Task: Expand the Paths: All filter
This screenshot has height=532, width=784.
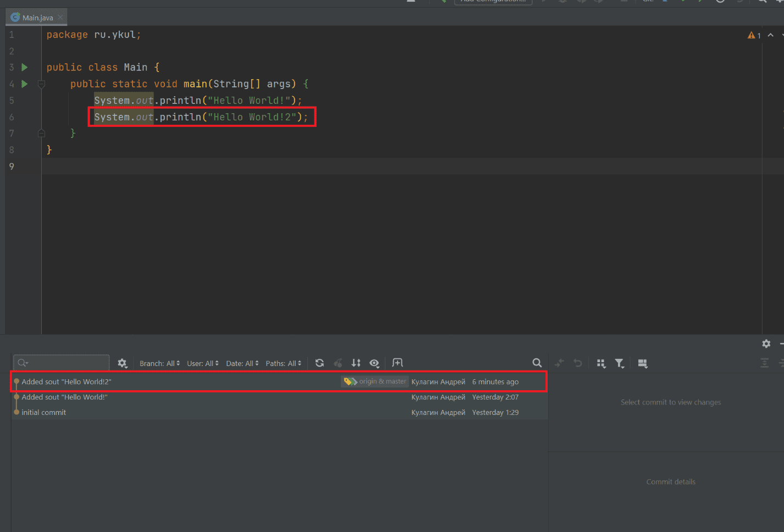Action: [284, 363]
